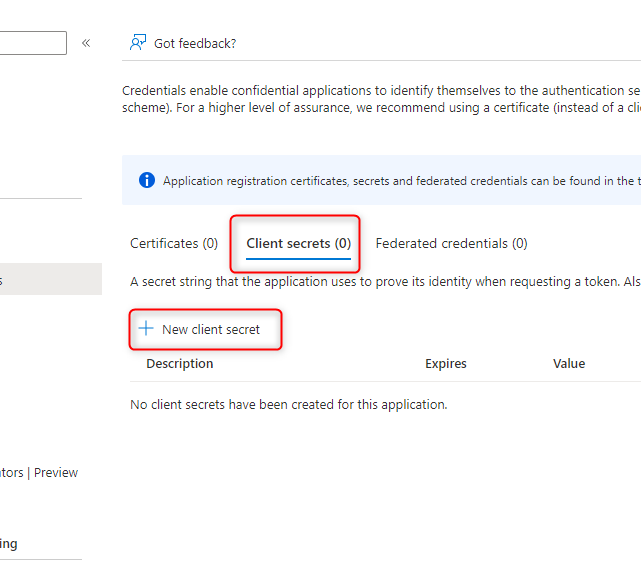Image resolution: width=641 pixels, height=568 pixels.
Task: Click the 'No client secrets have been created' row
Action: coord(289,405)
